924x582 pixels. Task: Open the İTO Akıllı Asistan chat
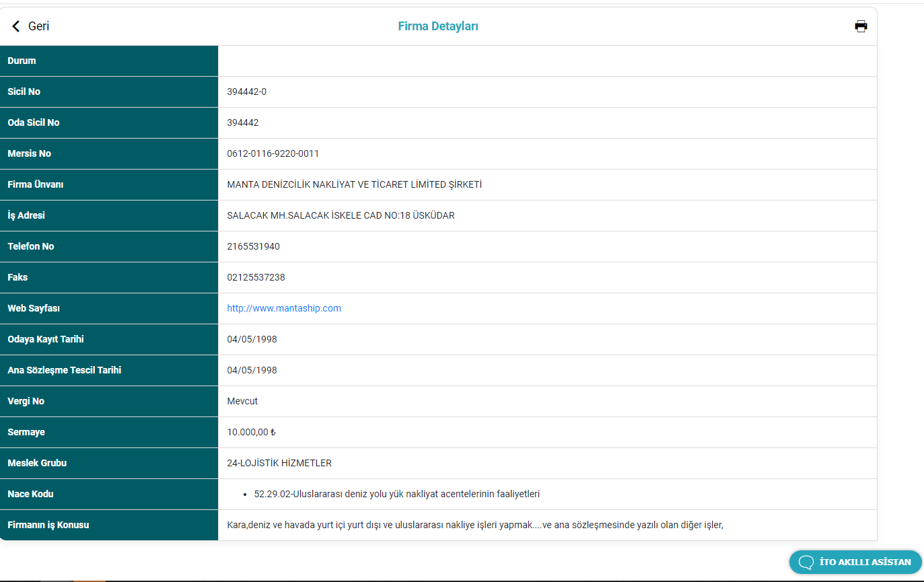pos(855,562)
